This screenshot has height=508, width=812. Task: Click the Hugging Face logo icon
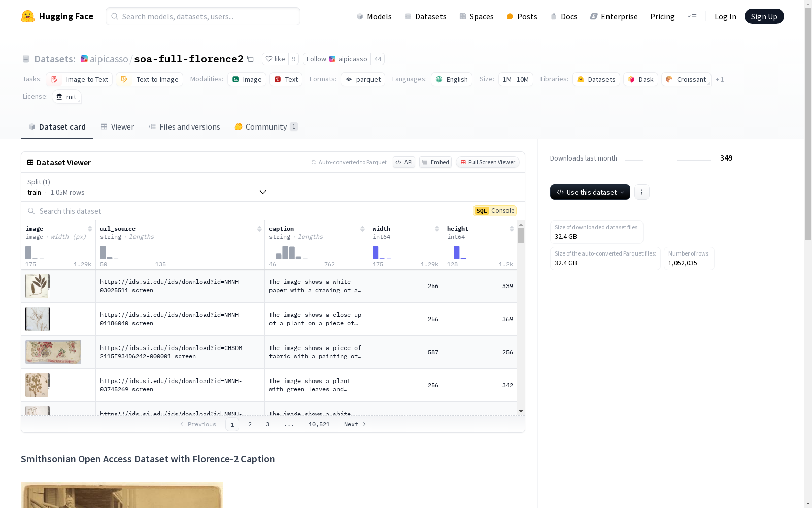(28, 16)
